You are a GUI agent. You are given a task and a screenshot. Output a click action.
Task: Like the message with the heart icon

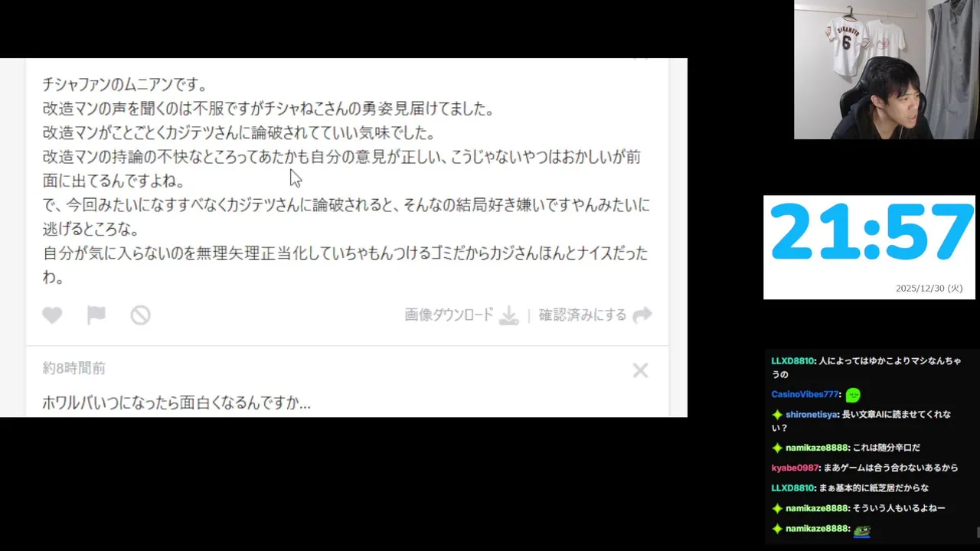pos(52,315)
